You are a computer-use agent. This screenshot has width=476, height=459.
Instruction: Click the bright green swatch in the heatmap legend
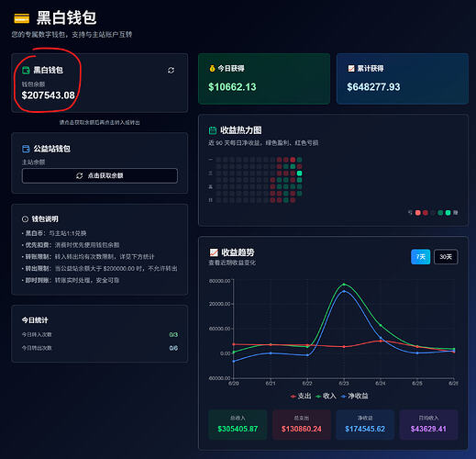[448, 213]
